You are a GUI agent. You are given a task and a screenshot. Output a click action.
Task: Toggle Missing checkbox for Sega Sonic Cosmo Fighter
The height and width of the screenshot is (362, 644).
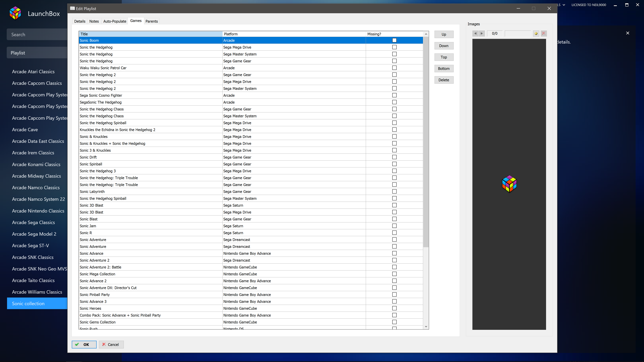pyautogui.click(x=394, y=95)
